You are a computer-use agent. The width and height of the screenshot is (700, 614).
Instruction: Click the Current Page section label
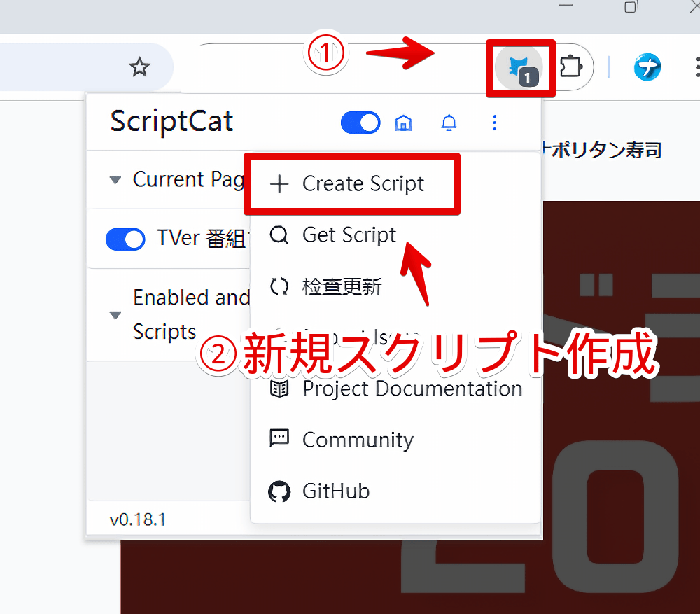(x=188, y=180)
